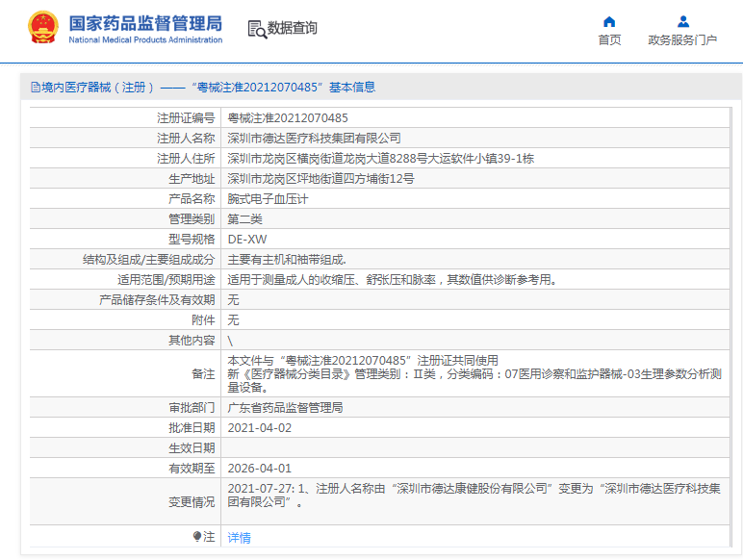Go to 数据查询 data query
This screenshot has width=743, height=560.
point(293,28)
